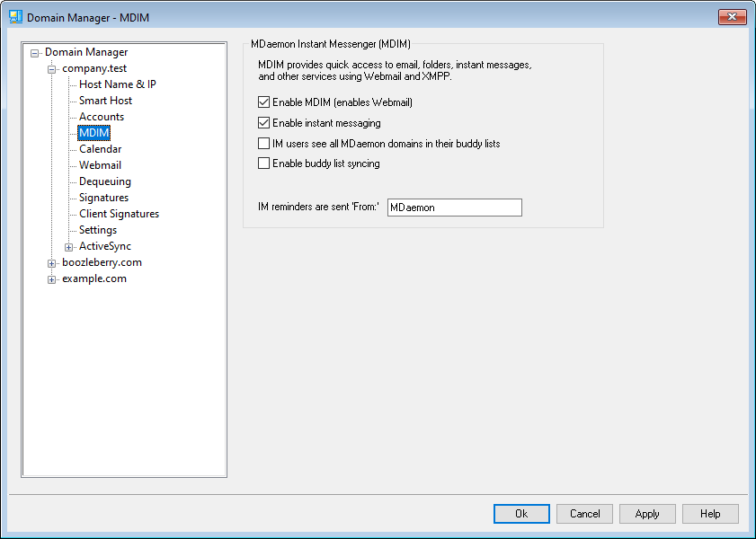Open Client Signatures page

119,214
